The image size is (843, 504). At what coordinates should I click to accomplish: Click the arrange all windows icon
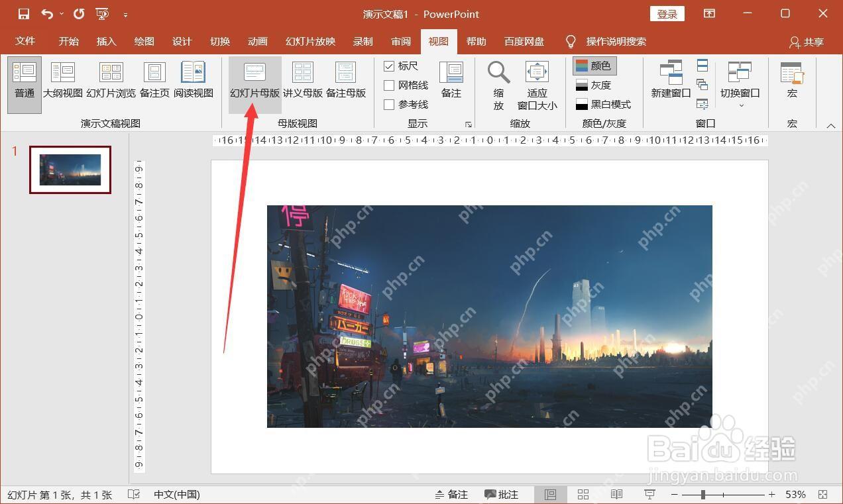tap(702, 65)
